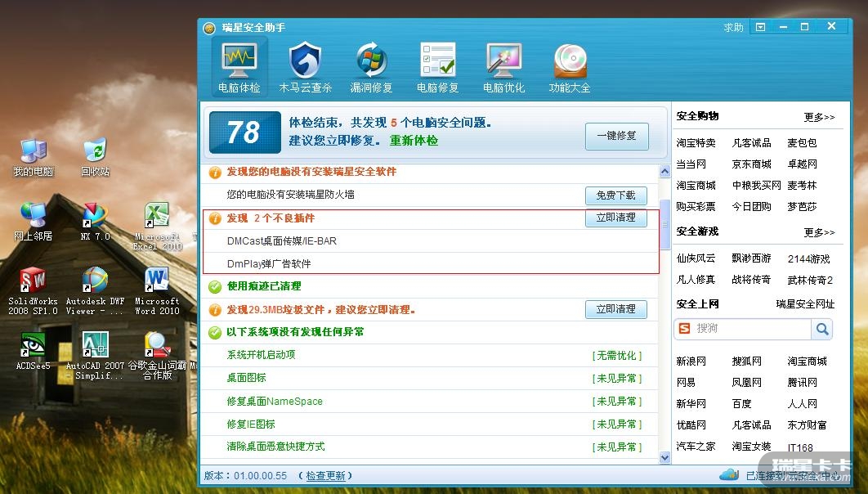
Task: Click 立即清理 for bad plugins
Action: pyautogui.click(x=616, y=218)
